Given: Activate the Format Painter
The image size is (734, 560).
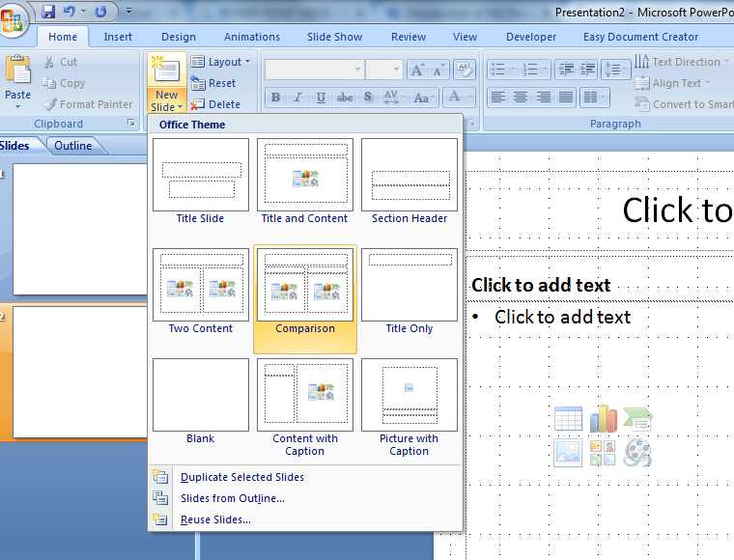Looking at the screenshot, I should (x=88, y=104).
